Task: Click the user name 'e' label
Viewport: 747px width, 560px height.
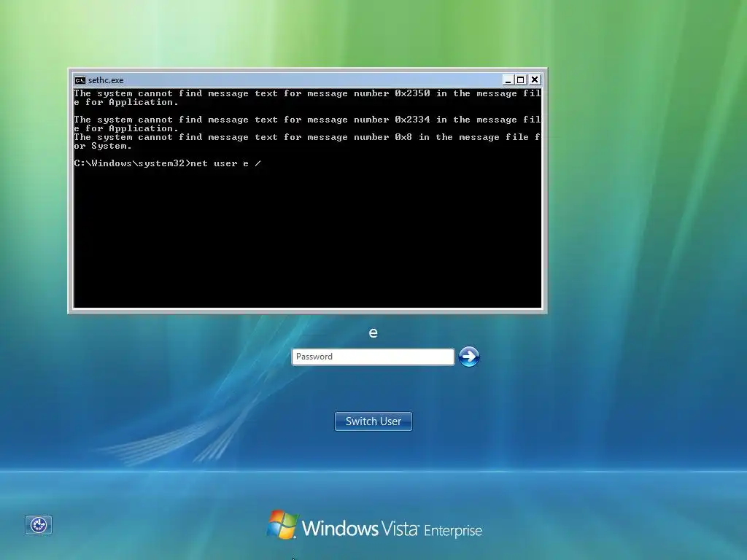Action: [x=373, y=332]
